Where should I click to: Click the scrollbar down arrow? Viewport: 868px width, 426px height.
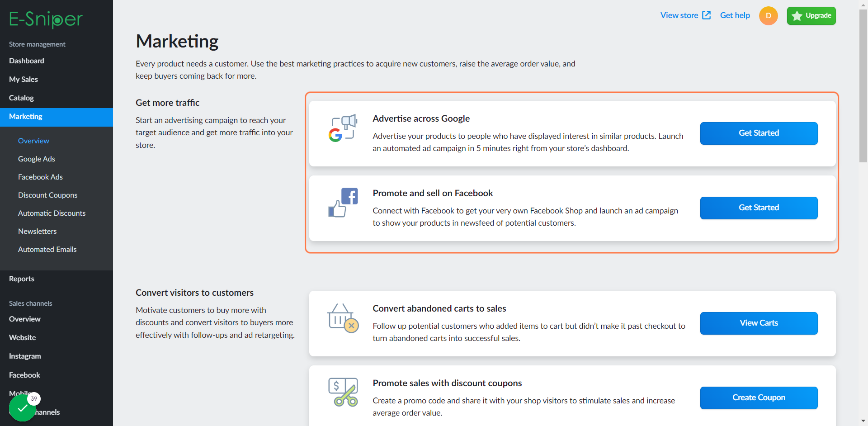coord(863,421)
